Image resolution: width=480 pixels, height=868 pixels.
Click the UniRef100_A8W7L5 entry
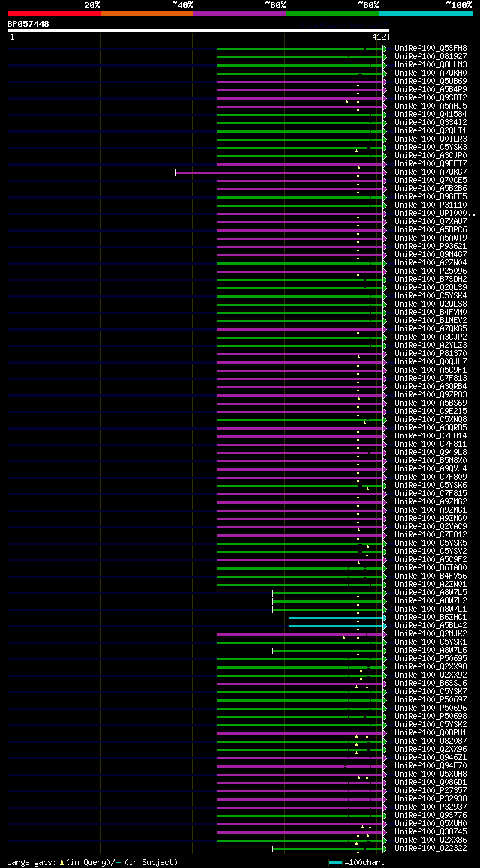(430, 593)
